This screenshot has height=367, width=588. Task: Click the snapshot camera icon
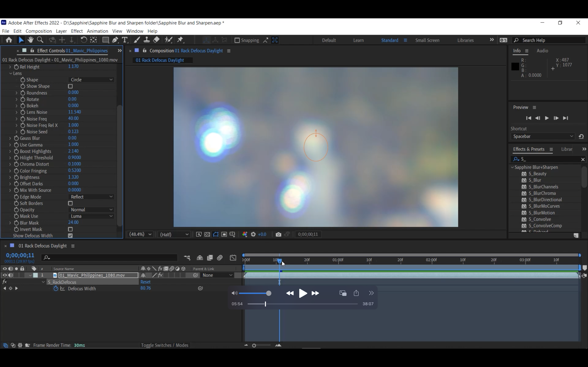(x=278, y=234)
